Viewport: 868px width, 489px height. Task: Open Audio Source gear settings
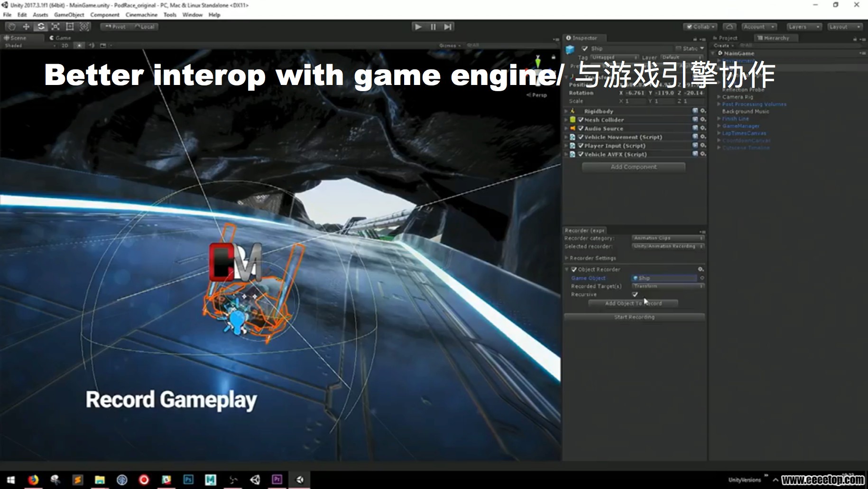703,128
